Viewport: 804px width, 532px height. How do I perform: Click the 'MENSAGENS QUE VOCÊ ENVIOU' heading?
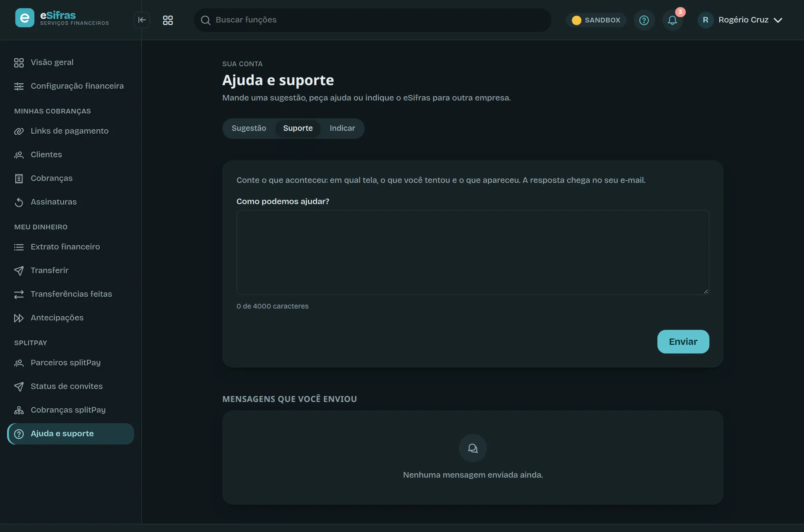289,399
